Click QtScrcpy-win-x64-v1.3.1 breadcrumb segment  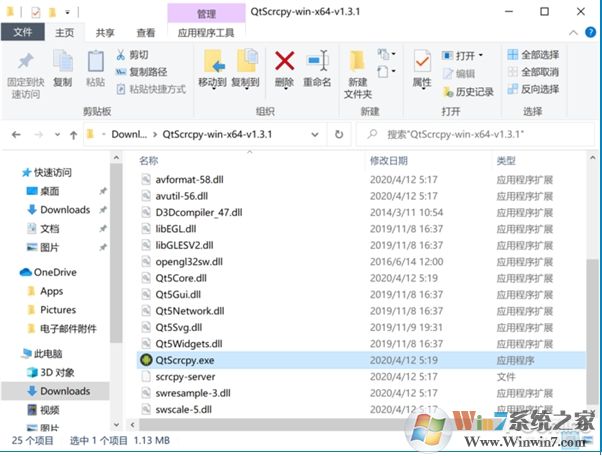tap(217, 134)
